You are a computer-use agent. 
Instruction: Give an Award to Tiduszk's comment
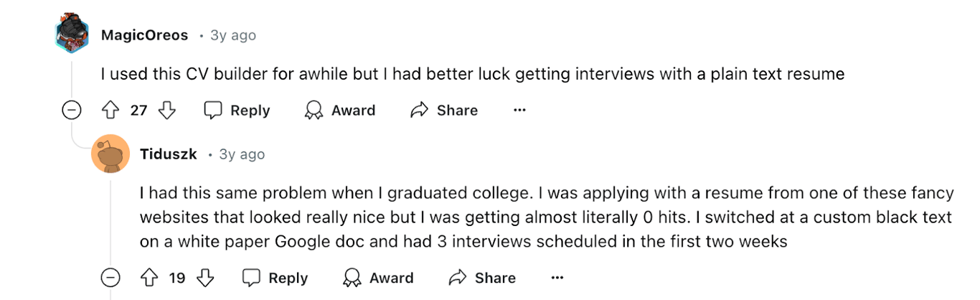(x=378, y=278)
